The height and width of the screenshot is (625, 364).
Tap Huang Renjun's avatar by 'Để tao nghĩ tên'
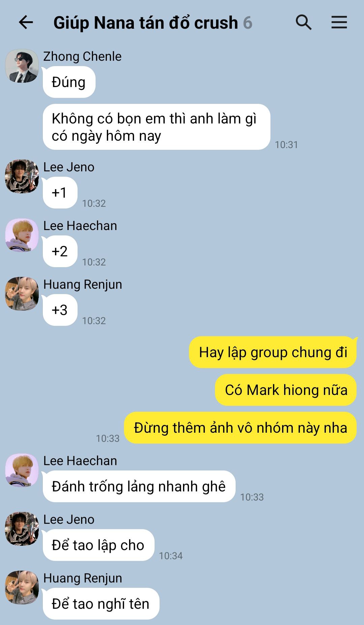pyautogui.click(x=22, y=588)
